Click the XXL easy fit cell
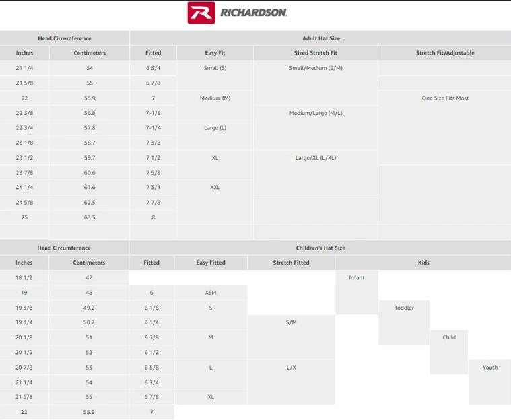Viewport: 511px width, 420px height. [215, 188]
